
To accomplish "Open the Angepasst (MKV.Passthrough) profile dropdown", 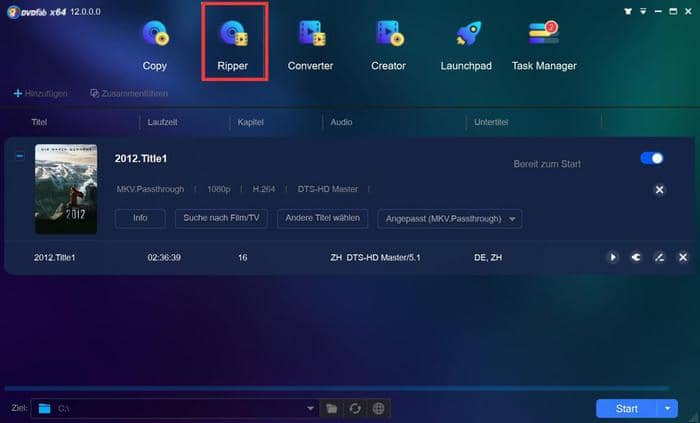I will point(450,219).
